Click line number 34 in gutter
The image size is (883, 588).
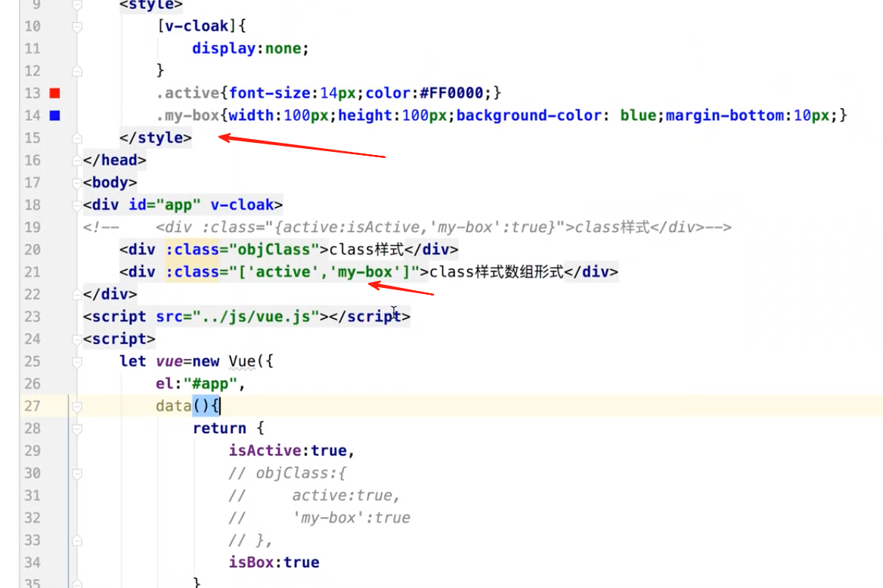click(x=32, y=562)
